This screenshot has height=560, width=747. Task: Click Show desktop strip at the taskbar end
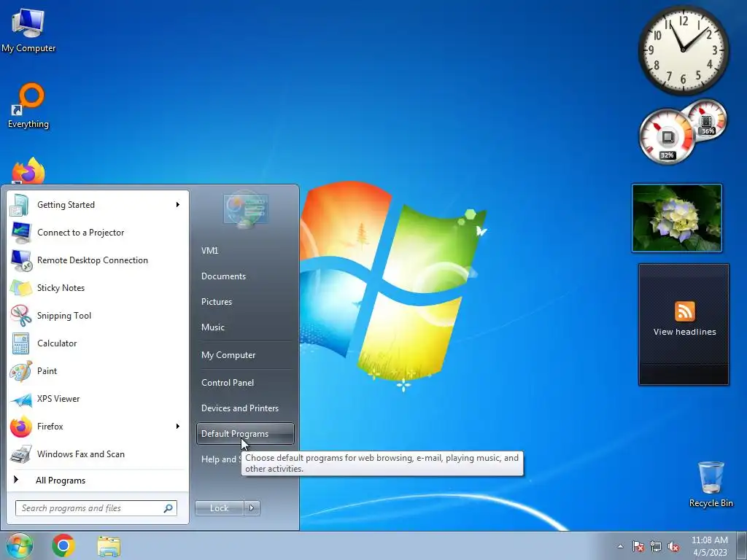pos(743,545)
